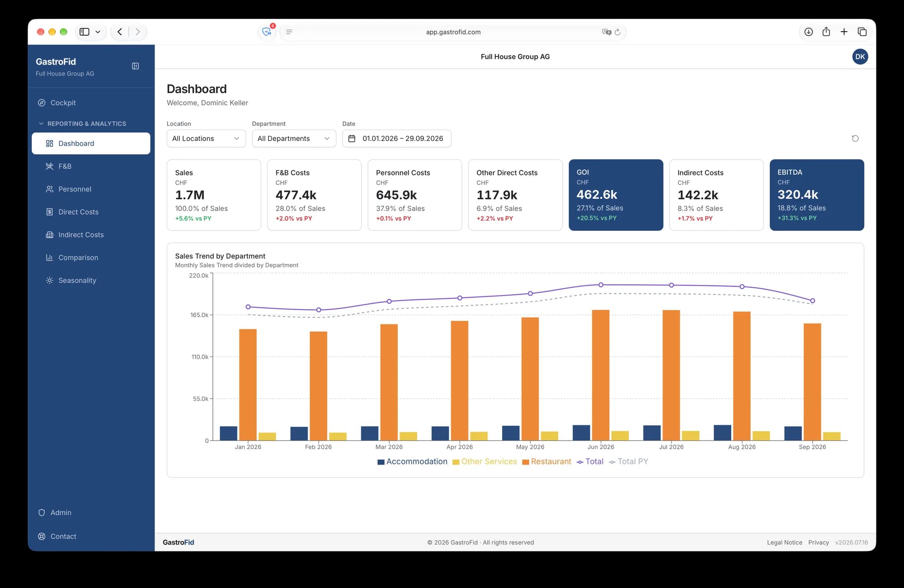This screenshot has height=588, width=904.
Task: Toggle Other Services series in legend
Action: click(x=485, y=461)
